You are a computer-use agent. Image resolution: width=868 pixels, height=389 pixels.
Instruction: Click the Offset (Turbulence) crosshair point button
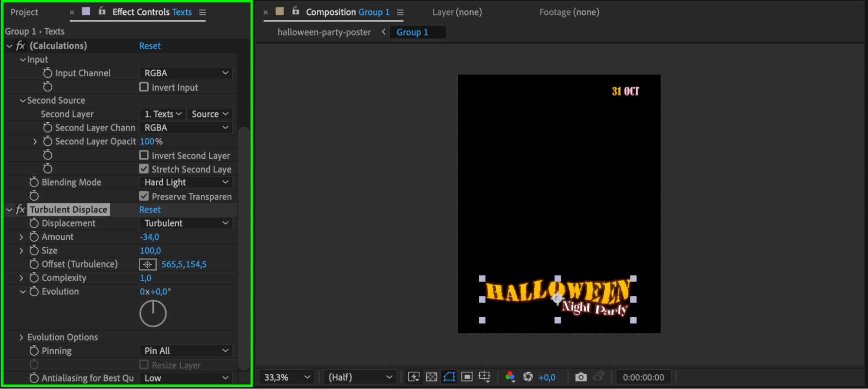pos(148,264)
